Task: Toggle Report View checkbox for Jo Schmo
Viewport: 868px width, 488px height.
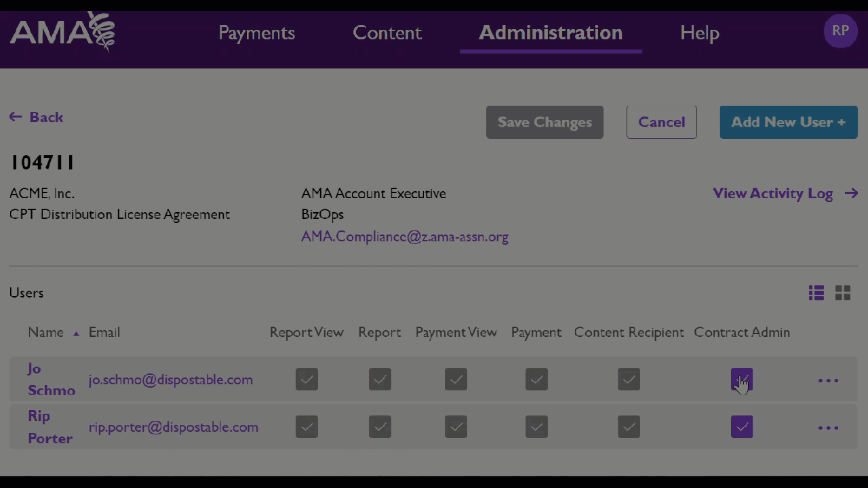Action: pyautogui.click(x=307, y=380)
